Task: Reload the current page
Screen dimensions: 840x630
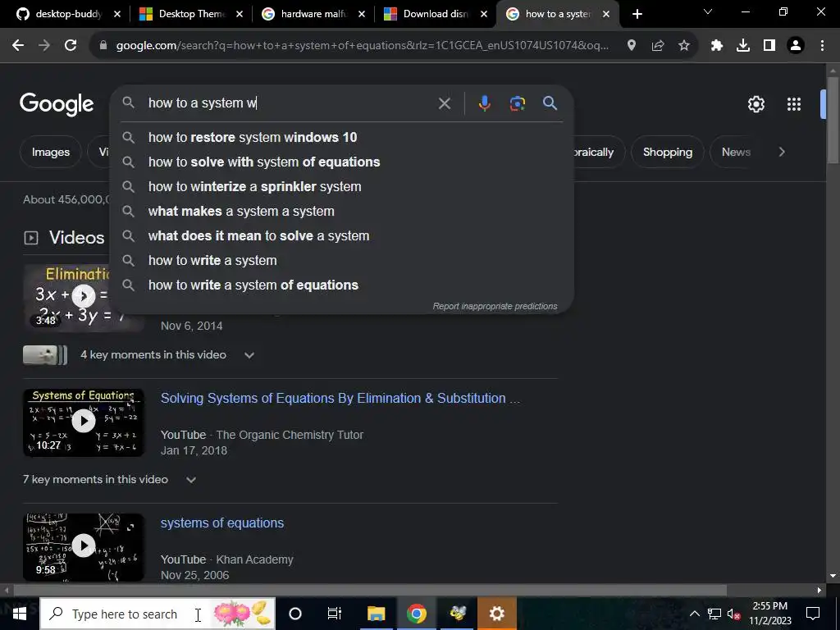Action: (x=71, y=46)
